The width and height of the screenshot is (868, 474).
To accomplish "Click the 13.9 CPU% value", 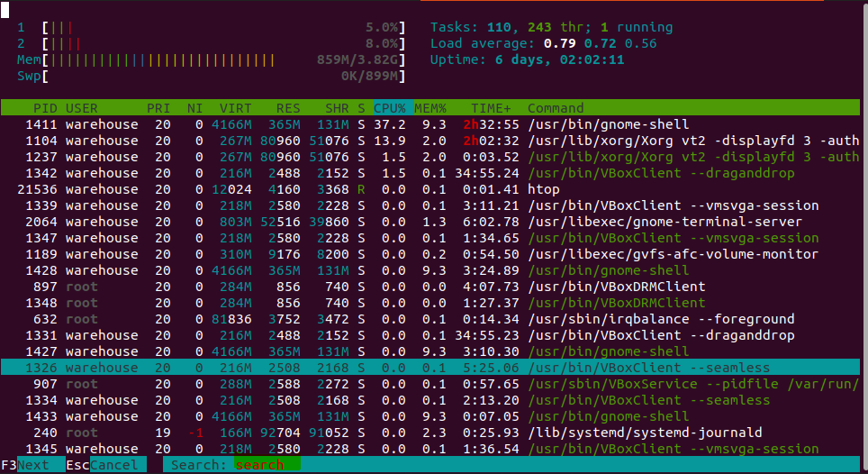I will pos(390,141).
